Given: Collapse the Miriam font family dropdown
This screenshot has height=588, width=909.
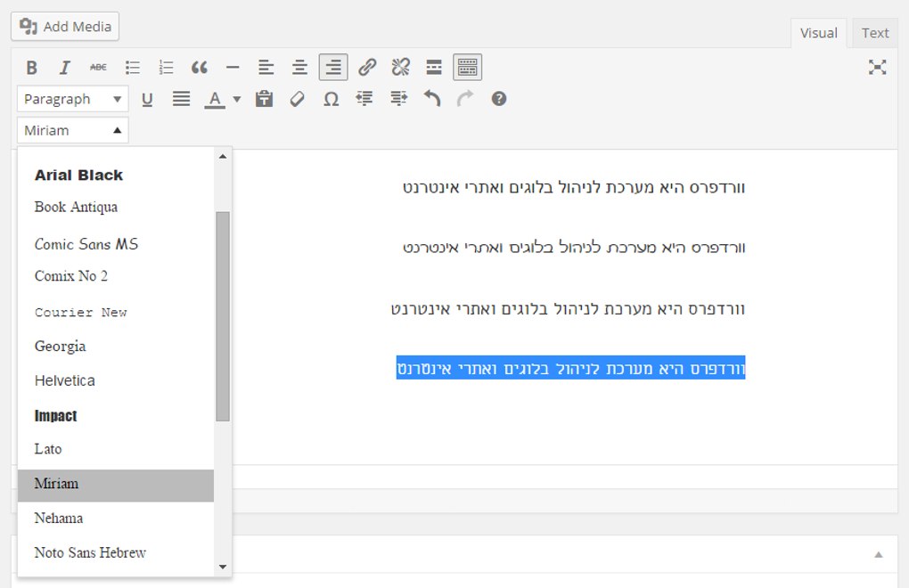Looking at the screenshot, I should (72, 130).
